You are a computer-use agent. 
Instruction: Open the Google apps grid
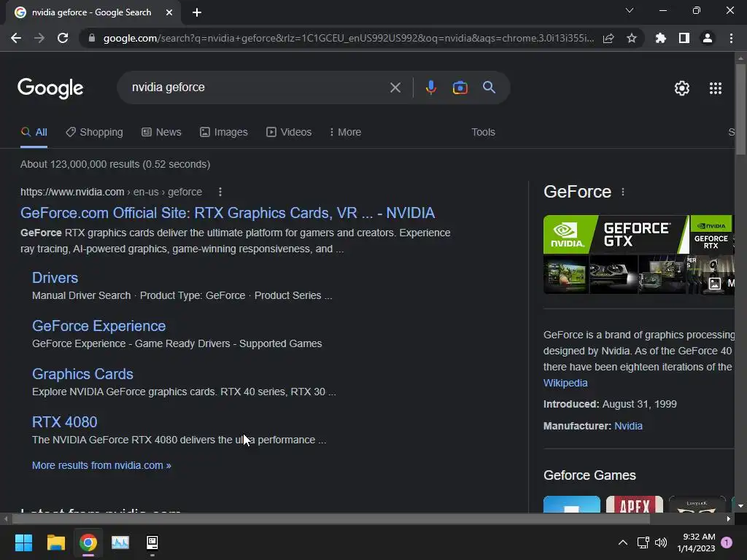click(716, 88)
